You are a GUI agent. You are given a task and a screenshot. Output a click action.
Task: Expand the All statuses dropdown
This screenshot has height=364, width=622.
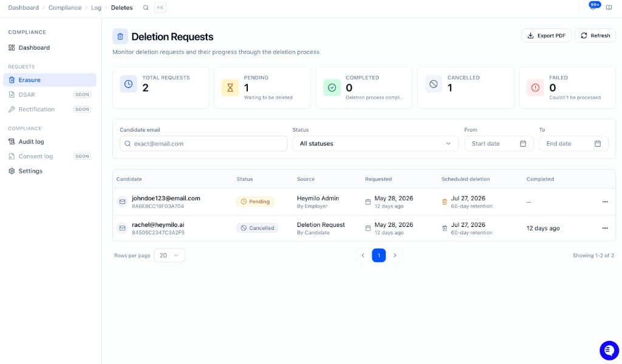pyautogui.click(x=375, y=143)
